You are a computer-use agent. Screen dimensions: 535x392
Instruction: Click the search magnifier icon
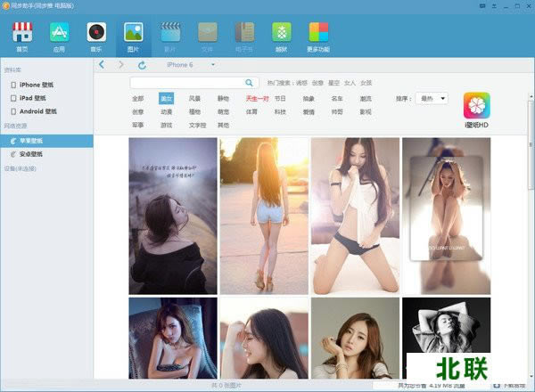click(249, 83)
